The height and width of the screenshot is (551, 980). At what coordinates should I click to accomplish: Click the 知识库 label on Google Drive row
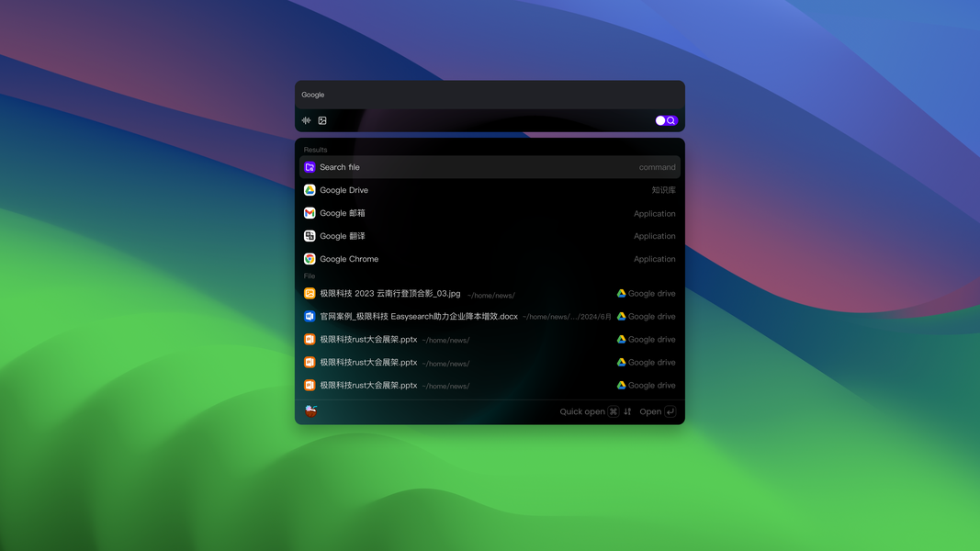(663, 190)
